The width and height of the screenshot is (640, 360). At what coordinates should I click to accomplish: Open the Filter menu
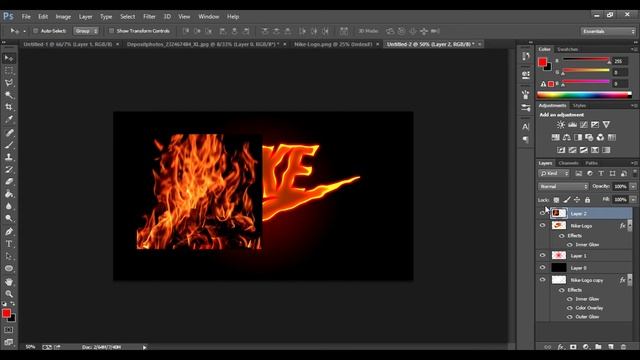click(x=149, y=17)
